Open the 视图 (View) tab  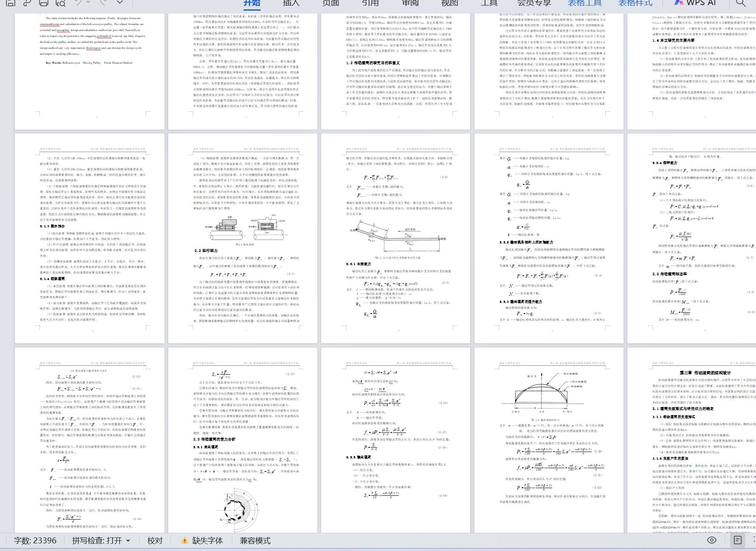coord(450,3)
